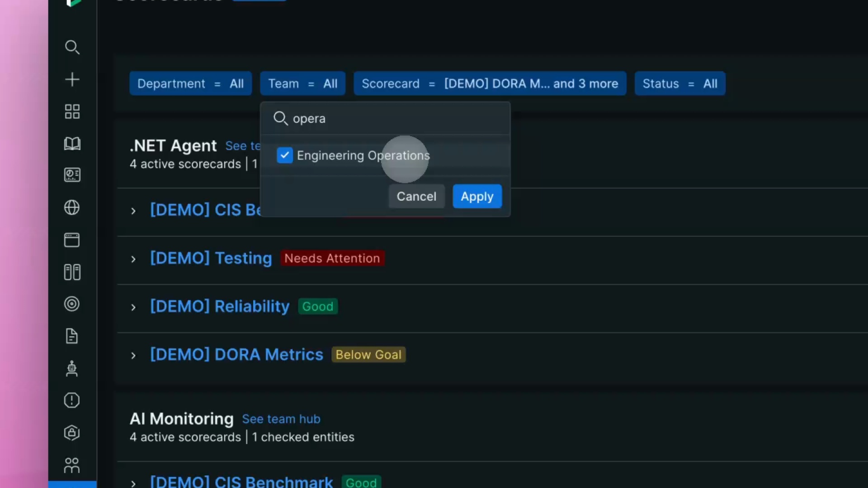Open the four-squares grid sidebar icon

click(x=72, y=112)
